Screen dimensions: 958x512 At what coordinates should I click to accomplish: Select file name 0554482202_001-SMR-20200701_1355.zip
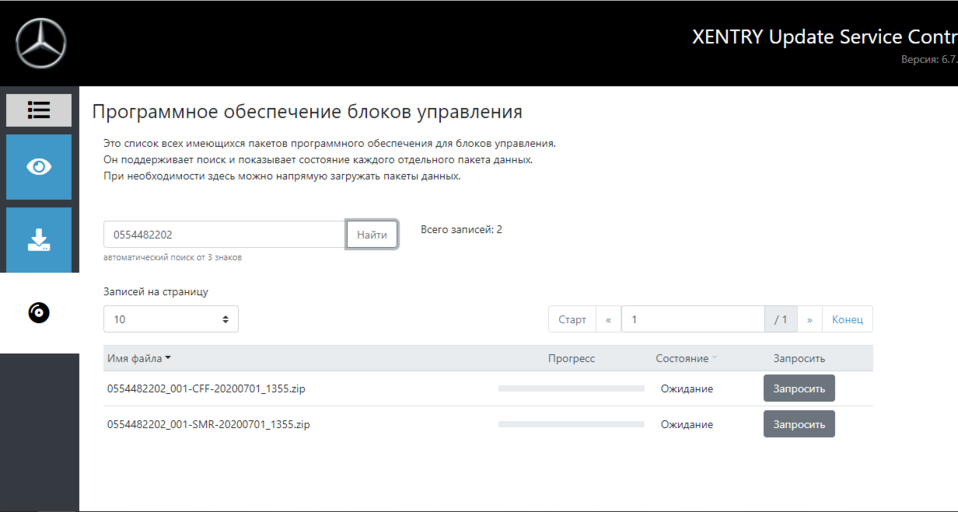point(208,424)
